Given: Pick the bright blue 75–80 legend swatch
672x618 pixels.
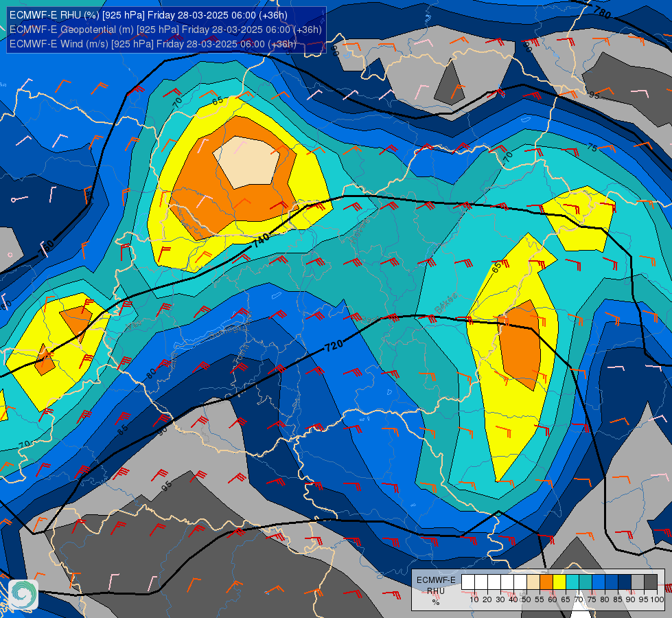Looking at the screenshot, I should 599,582.
